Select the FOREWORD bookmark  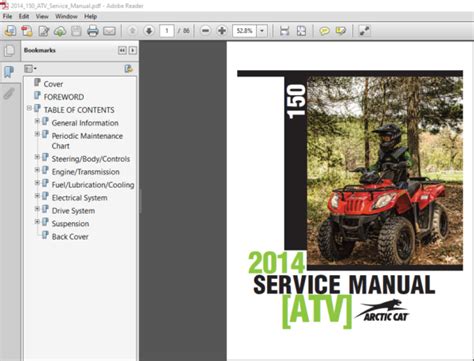[64, 97]
